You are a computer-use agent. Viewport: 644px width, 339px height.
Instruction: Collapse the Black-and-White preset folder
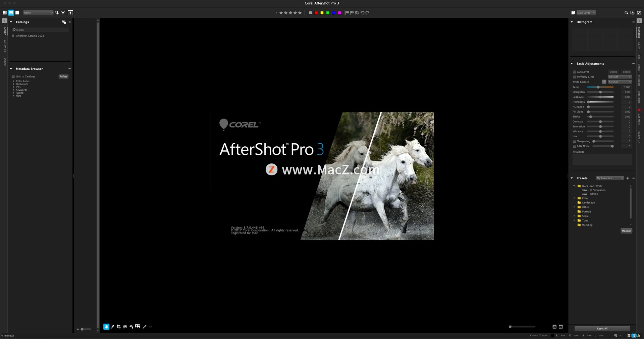574,186
